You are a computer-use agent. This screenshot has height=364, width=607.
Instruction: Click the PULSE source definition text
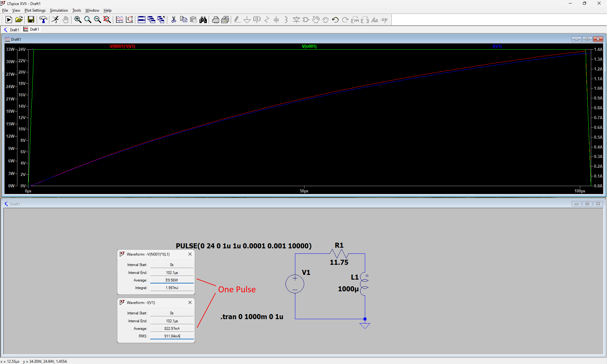pos(243,246)
